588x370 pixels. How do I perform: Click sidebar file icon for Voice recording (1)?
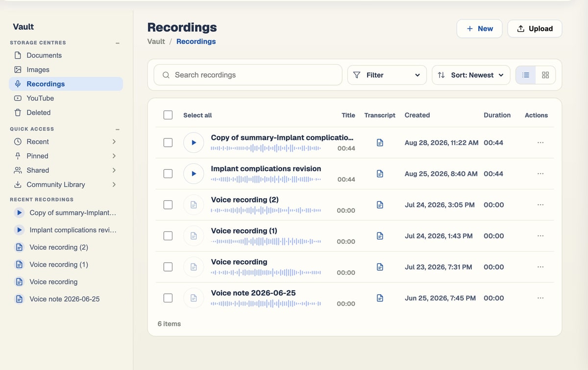coord(19,264)
